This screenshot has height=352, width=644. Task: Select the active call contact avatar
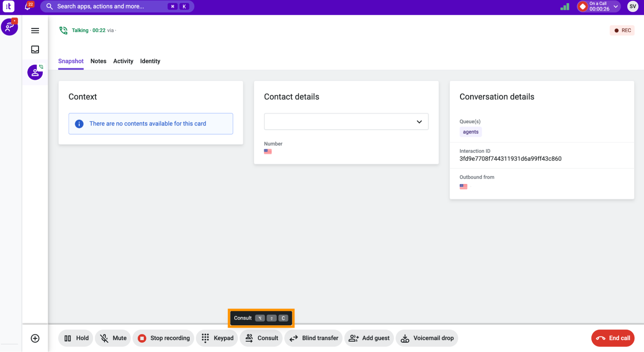point(35,72)
